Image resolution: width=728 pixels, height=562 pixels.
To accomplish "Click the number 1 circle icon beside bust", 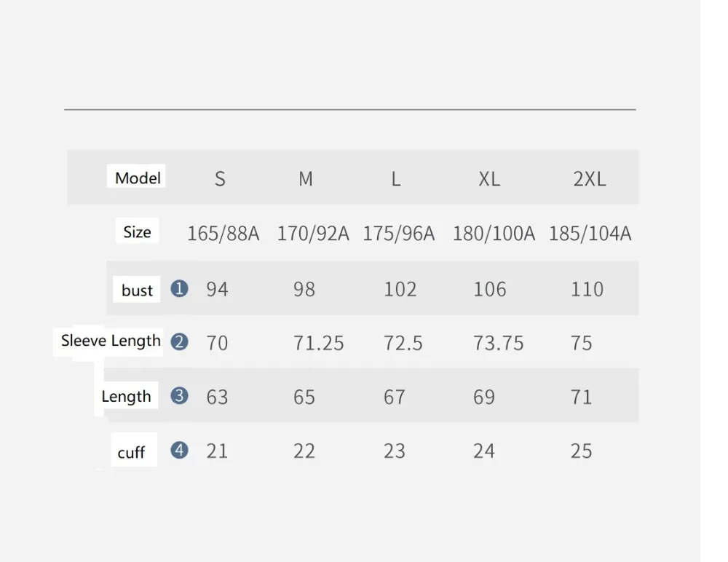I will click(179, 288).
